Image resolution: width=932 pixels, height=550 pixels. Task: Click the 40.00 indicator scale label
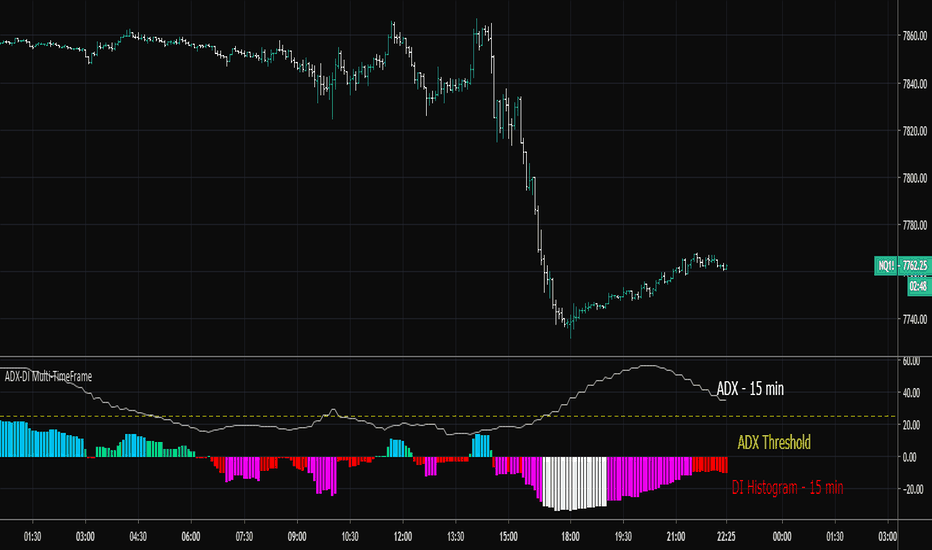click(911, 393)
